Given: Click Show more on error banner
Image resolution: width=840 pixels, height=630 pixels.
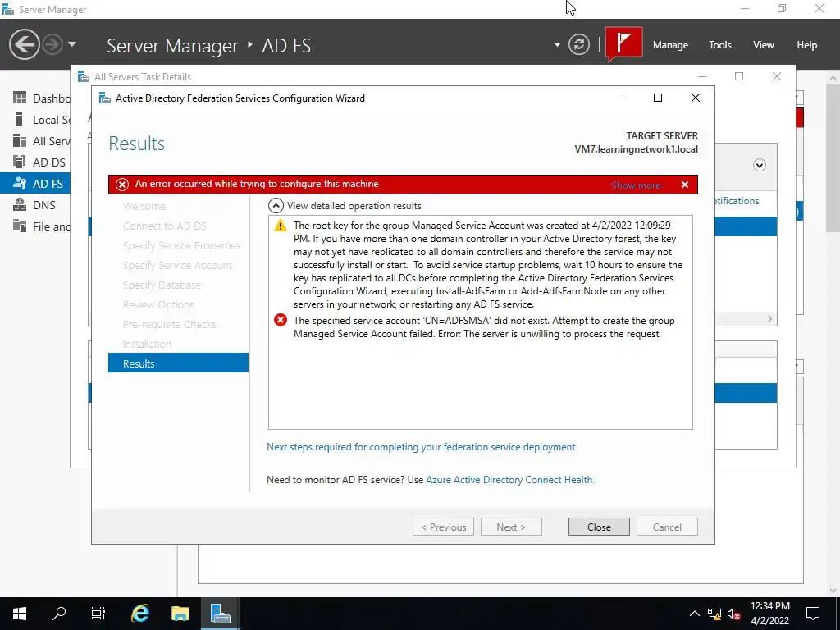Looking at the screenshot, I should [636, 185].
